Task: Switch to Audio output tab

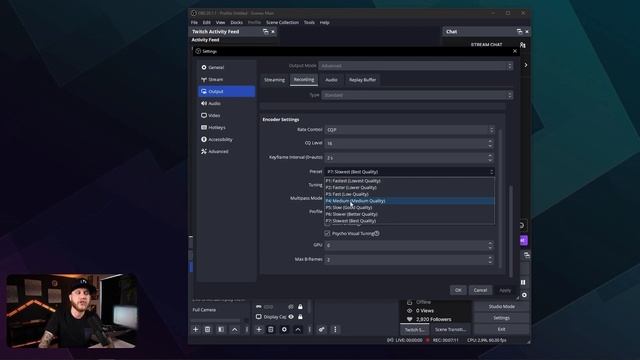Action: (331, 80)
